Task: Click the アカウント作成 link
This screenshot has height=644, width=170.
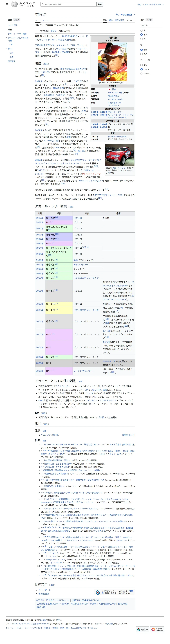Action: [x=149, y=5]
